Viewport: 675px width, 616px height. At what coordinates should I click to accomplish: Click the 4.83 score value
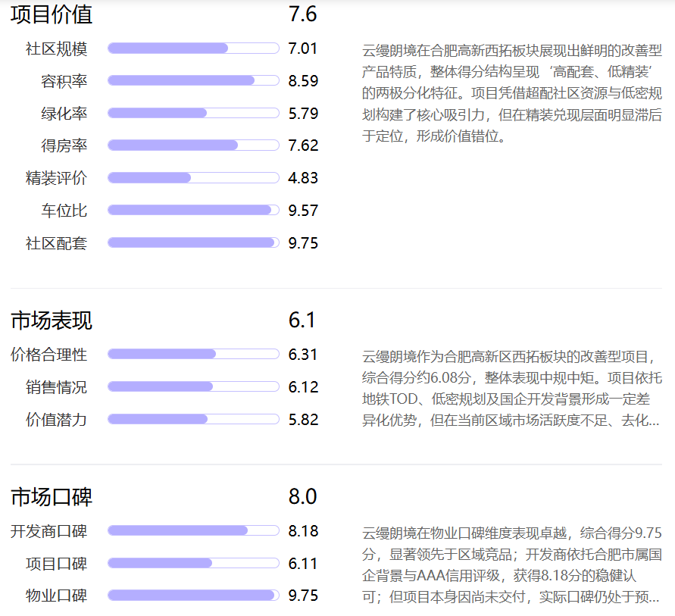click(303, 178)
